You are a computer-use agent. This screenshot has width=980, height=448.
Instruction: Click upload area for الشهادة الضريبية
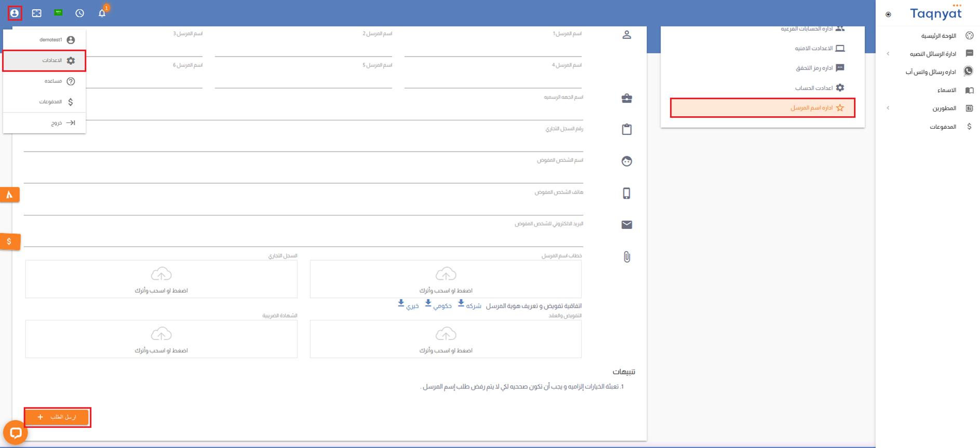pyautogui.click(x=162, y=339)
